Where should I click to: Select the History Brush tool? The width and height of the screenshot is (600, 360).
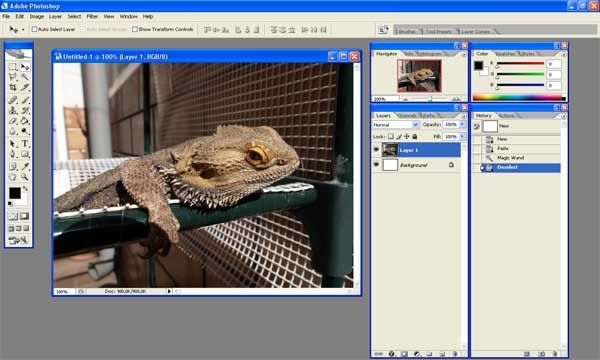[25, 111]
